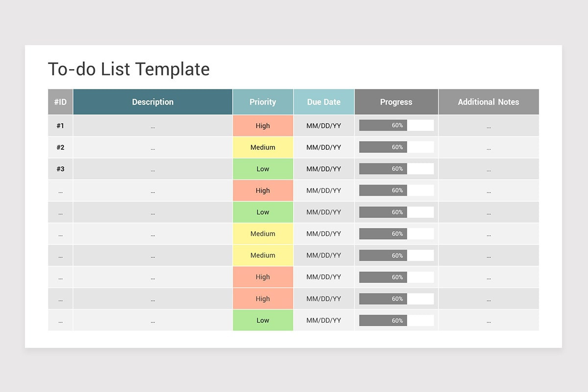Screen dimensions: 588x392
Task: Select the #2 ID cell
Action: click(60, 147)
